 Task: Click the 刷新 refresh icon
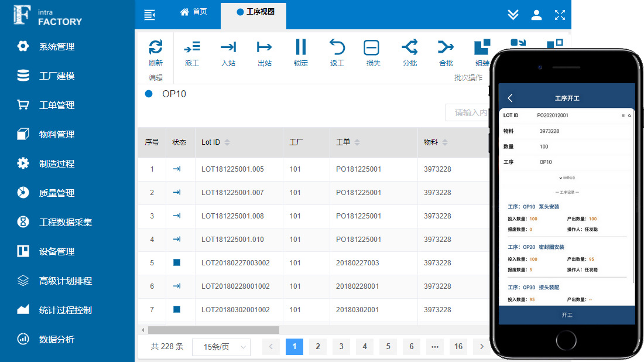pos(156,47)
